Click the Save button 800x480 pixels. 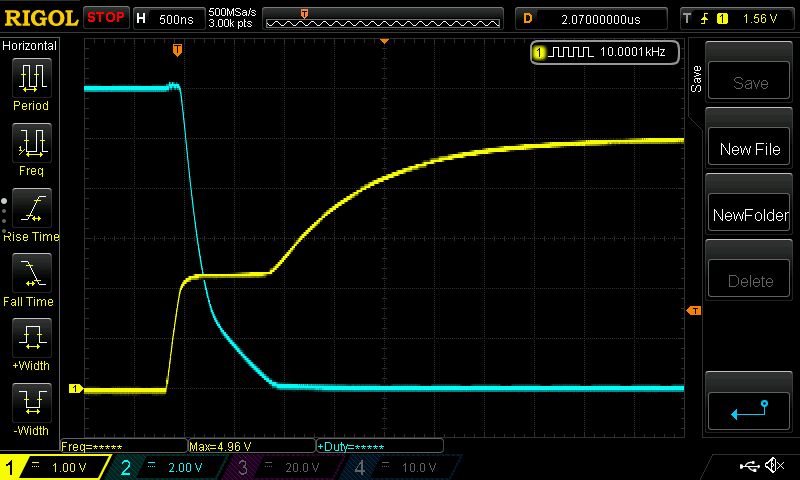[x=749, y=80]
